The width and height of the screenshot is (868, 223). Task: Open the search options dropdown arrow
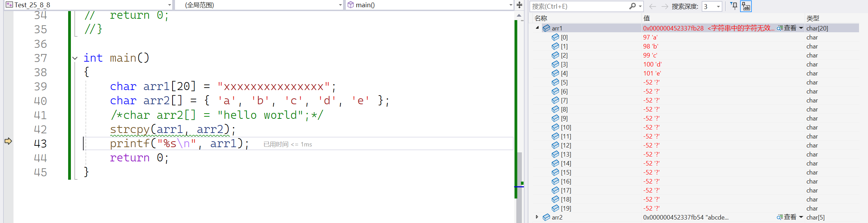[640, 6]
